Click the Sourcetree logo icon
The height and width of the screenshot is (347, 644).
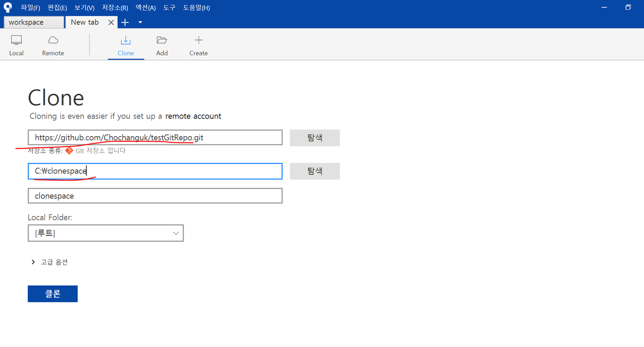coord(8,7)
